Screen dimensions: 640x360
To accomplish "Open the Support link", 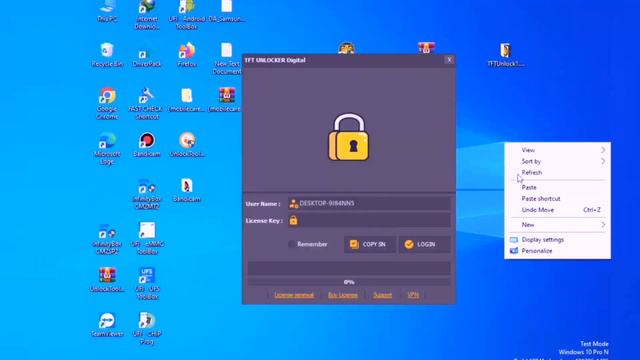I will click(382, 295).
